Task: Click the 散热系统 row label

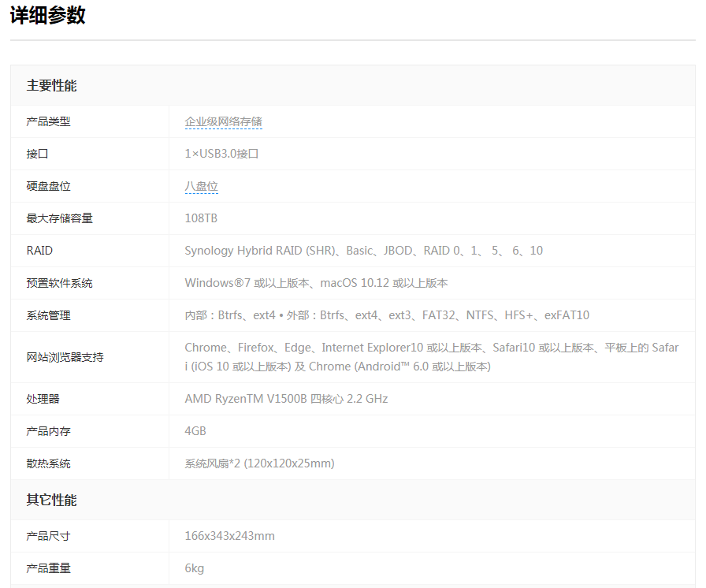Action: [x=48, y=463]
